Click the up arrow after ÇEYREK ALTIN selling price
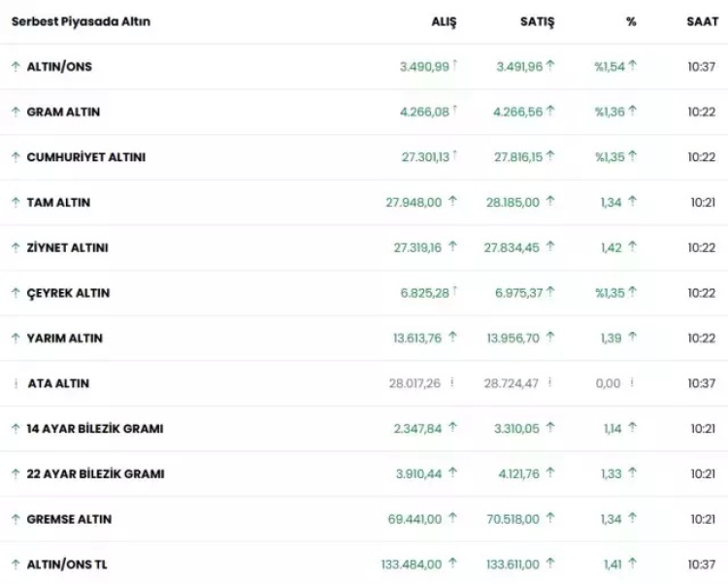 (550, 293)
